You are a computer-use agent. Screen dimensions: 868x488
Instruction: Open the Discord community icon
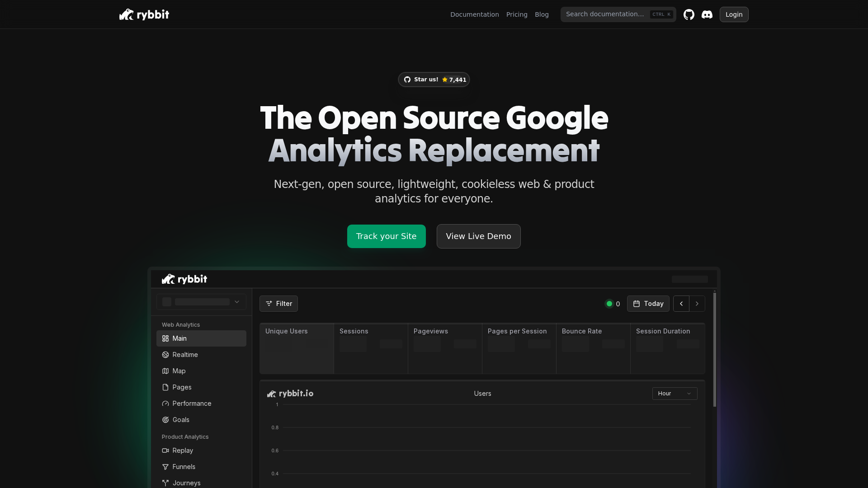click(x=707, y=14)
